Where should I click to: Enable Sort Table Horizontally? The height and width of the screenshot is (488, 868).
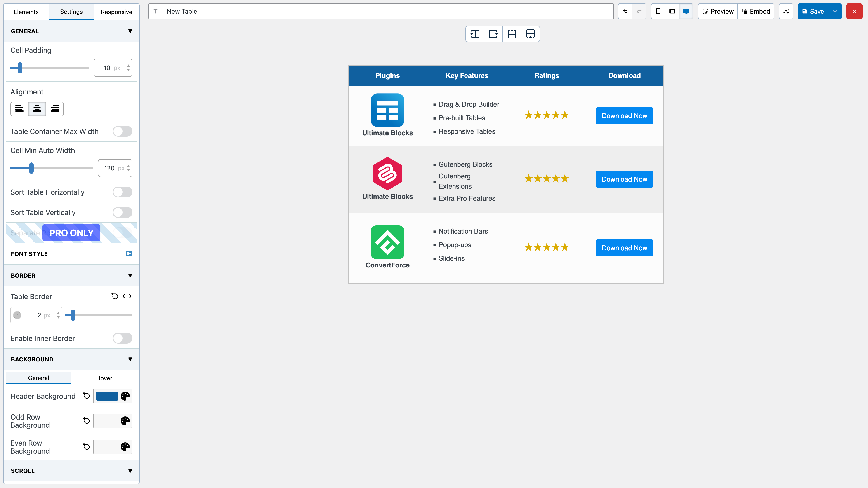pyautogui.click(x=122, y=192)
